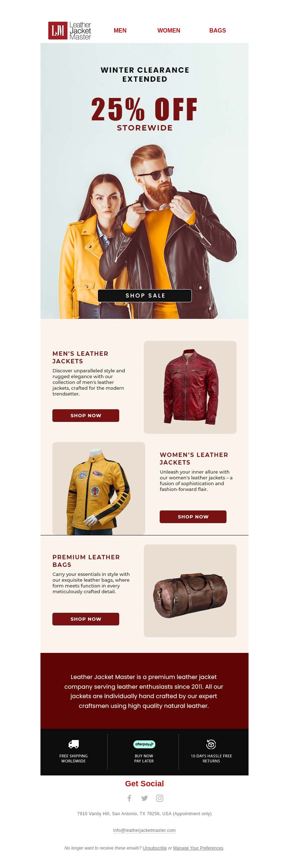Open the MEN navigation item
This screenshot has height=868, width=289.
[120, 30]
